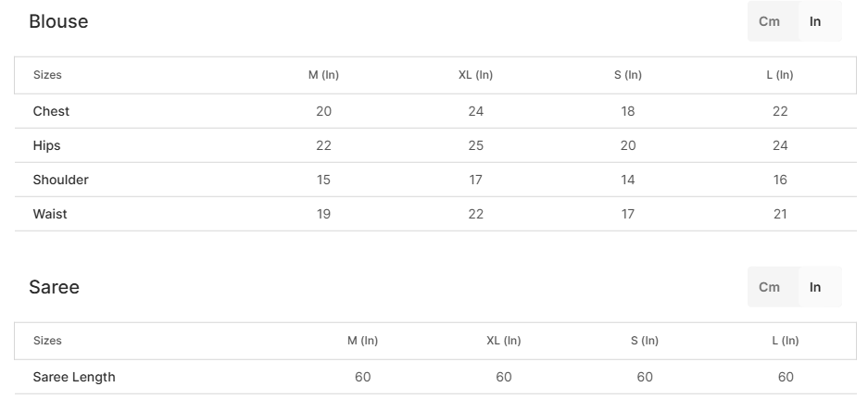Click Saree Length value 60 under M
The height and width of the screenshot is (412, 868).
[362, 377]
